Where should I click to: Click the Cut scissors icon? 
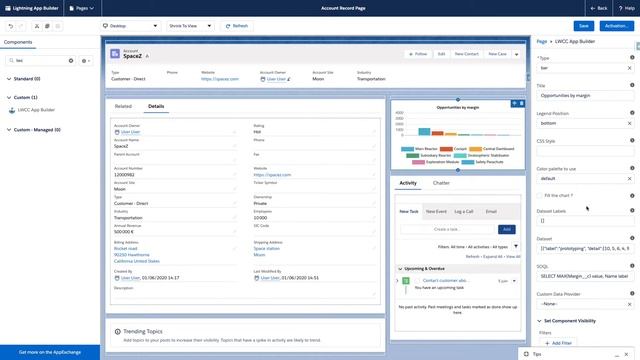[x=37, y=26]
